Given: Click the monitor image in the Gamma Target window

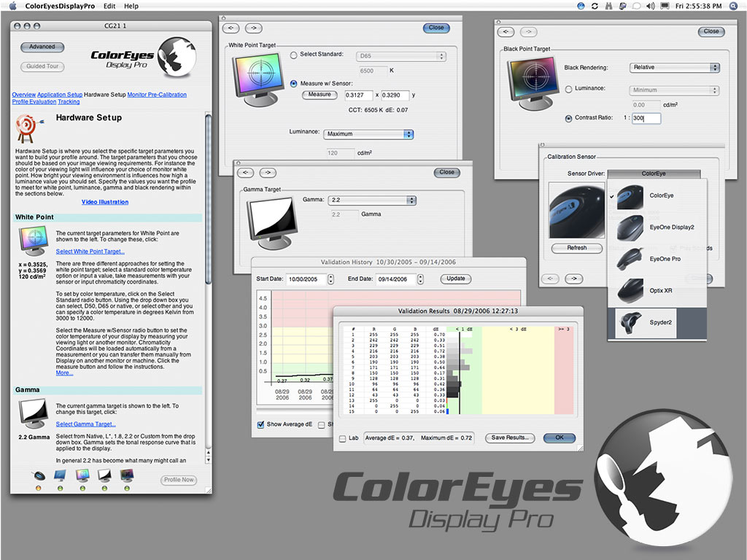Looking at the screenshot, I should click(273, 223).
